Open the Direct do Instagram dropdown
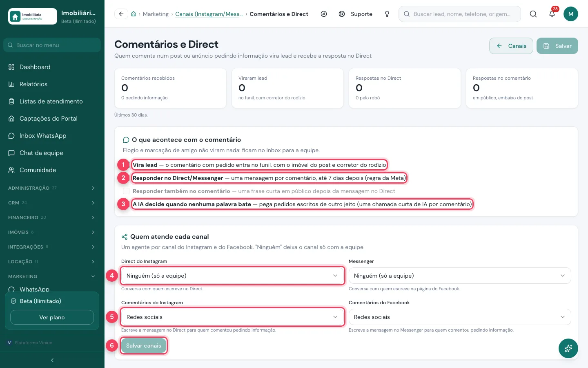The image size is (588, 368). pyautogui.click(x=232, y=276)
